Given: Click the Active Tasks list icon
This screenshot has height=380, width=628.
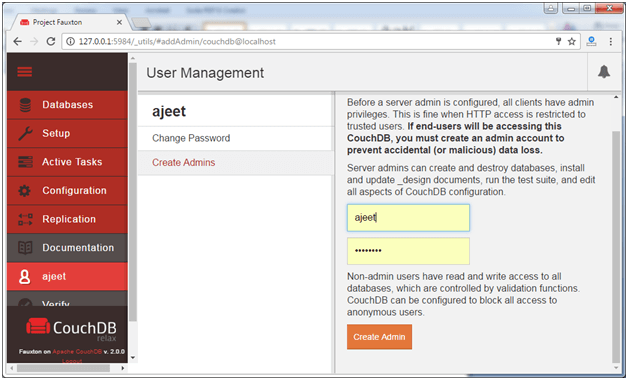Looking at the screenshot, I should tap(25, 162).
